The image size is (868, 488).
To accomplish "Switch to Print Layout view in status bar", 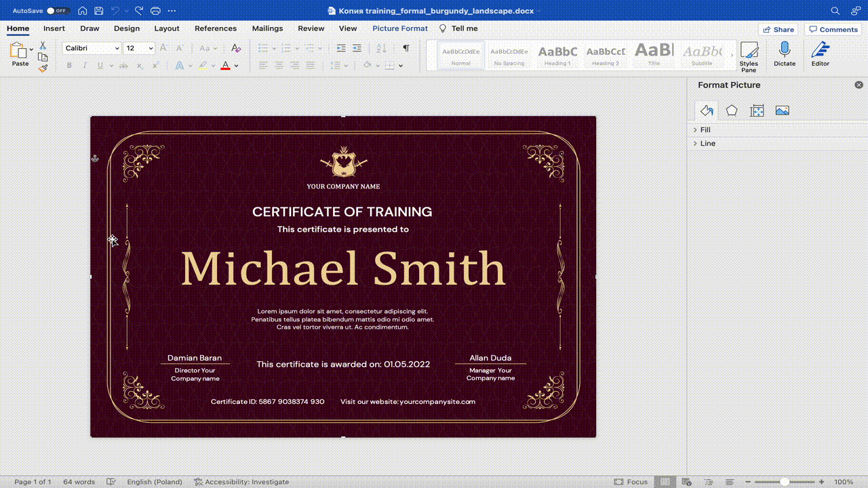I will 666,482.
